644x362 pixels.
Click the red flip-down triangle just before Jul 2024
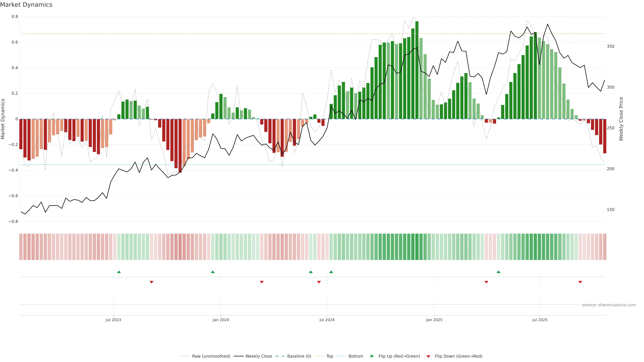(319, 282)
